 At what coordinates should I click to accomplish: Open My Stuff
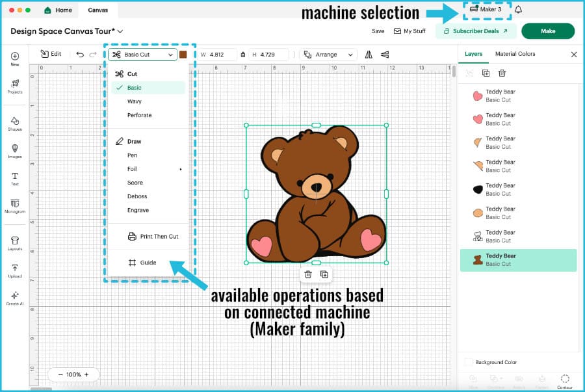(409, 31)
